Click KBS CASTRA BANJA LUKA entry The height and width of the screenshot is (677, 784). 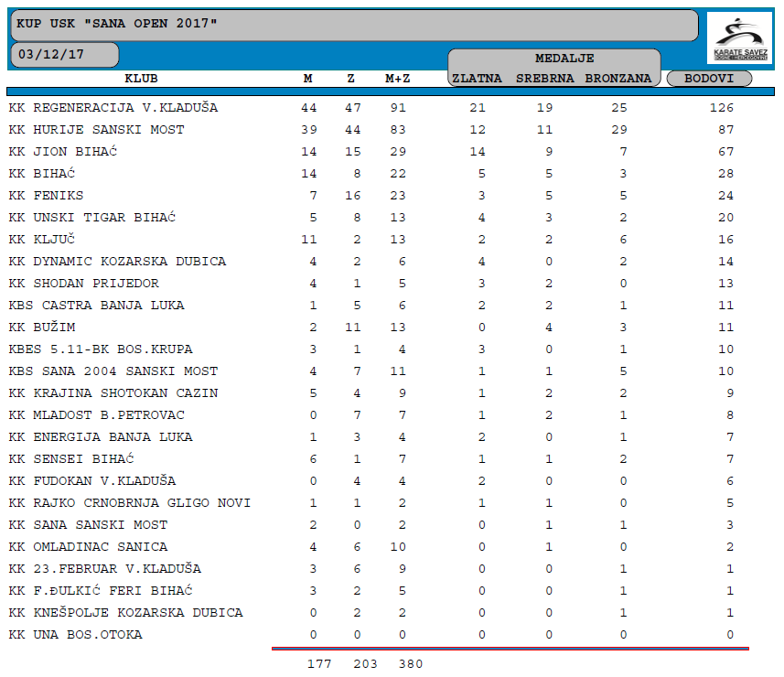[x=96, y=306]
